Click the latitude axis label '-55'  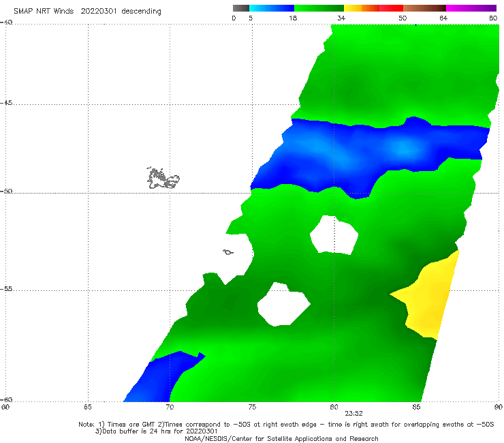[6, 288]
